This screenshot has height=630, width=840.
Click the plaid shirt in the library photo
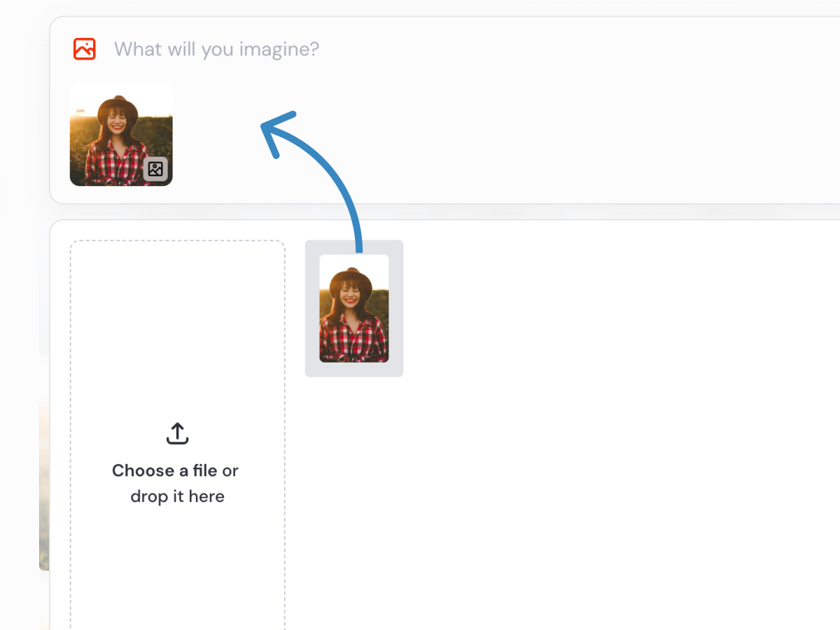coord(353,339)
